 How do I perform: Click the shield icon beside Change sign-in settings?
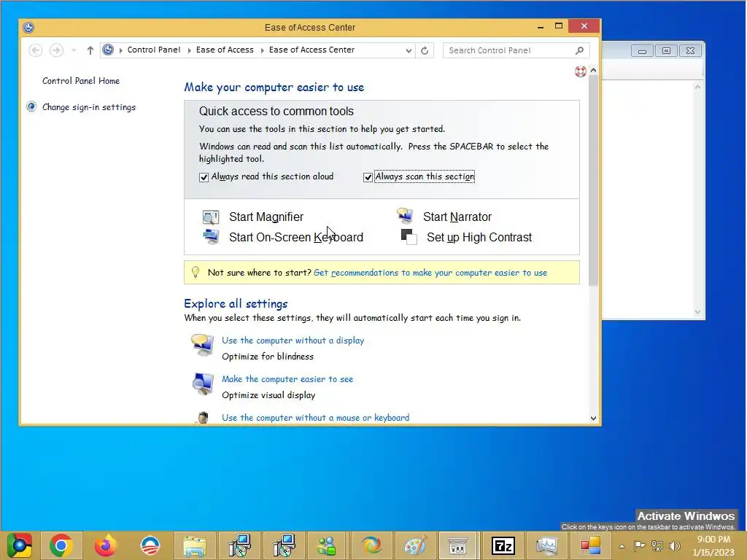[31, 106]
